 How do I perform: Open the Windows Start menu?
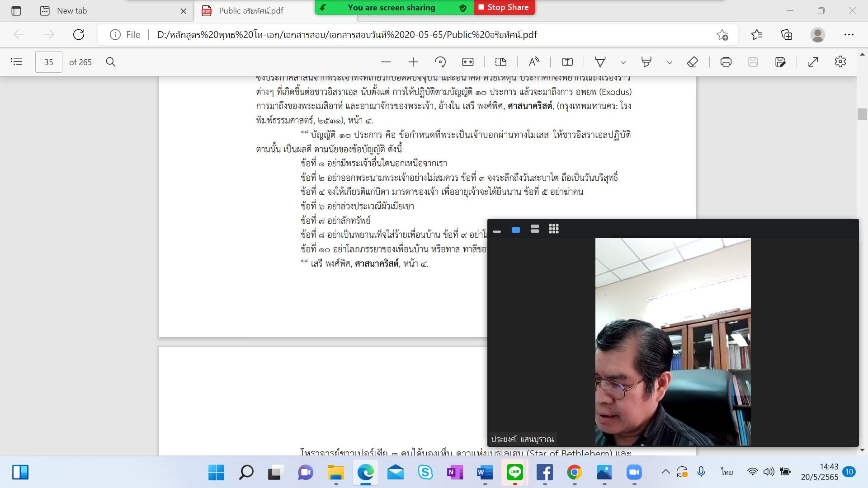(216, 473)
